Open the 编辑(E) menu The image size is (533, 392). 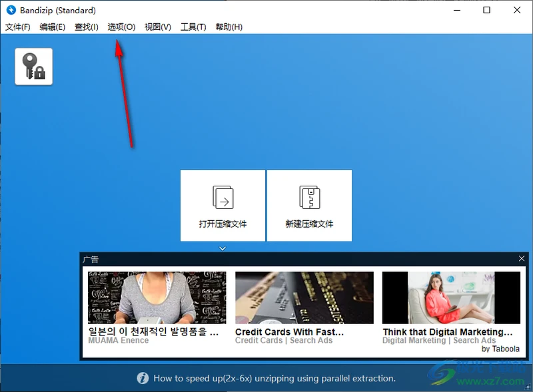(x=53, y=27)
